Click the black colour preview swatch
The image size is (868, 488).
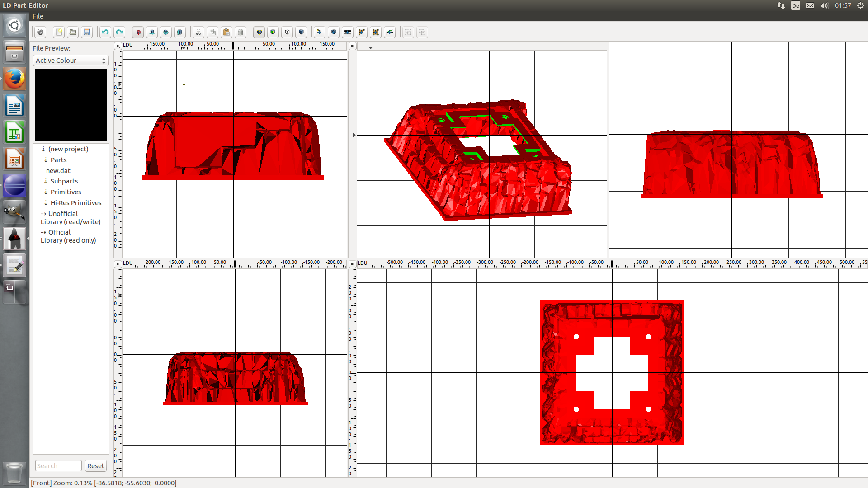71,105
